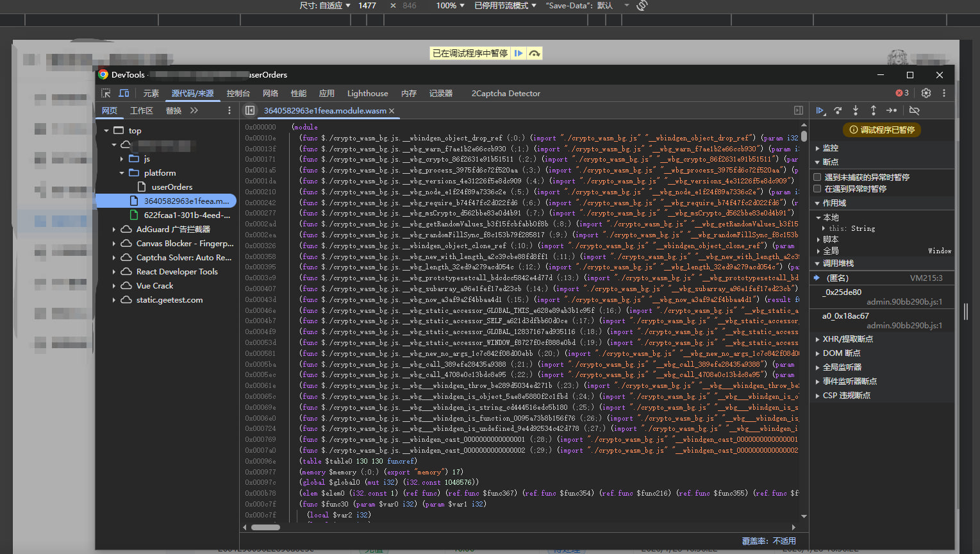The width and height of the screenshot is (980, 554).
Task: Enable pause on uncaught exceptions checkbox
Action: [x=817, y=177]
